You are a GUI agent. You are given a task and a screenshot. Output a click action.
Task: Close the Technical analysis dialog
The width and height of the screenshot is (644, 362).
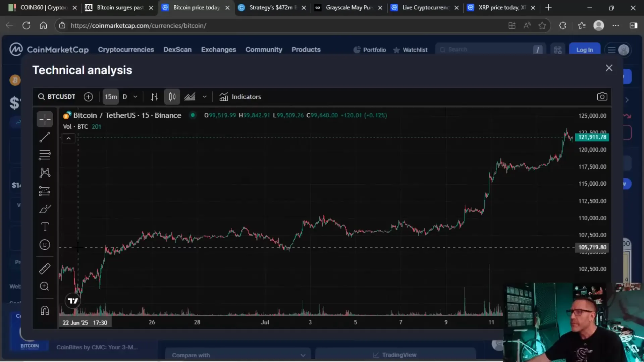tap(609, 68)
